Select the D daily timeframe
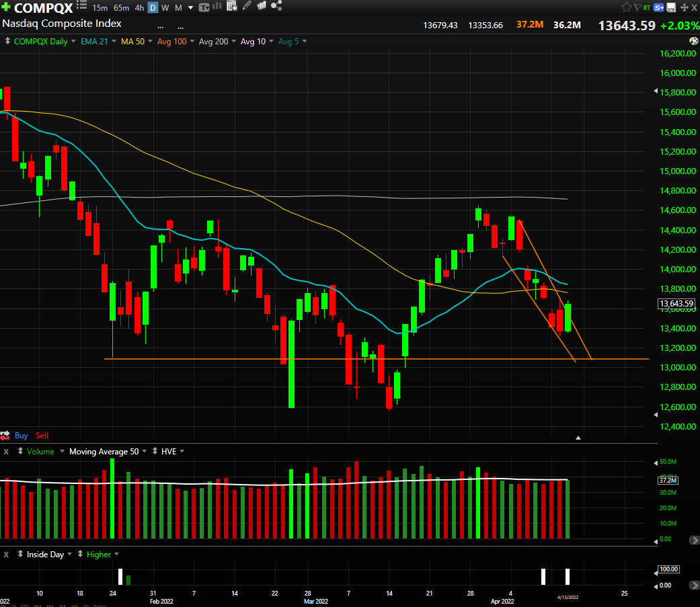This screenshot has height=607, width=700. pyautogui.click(x=153, y=8)
